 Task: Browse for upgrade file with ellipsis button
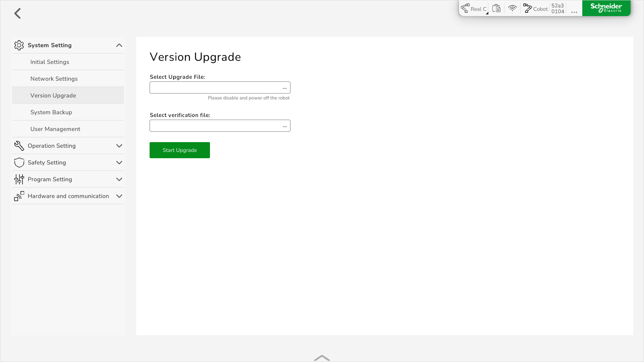pos(284,88)
